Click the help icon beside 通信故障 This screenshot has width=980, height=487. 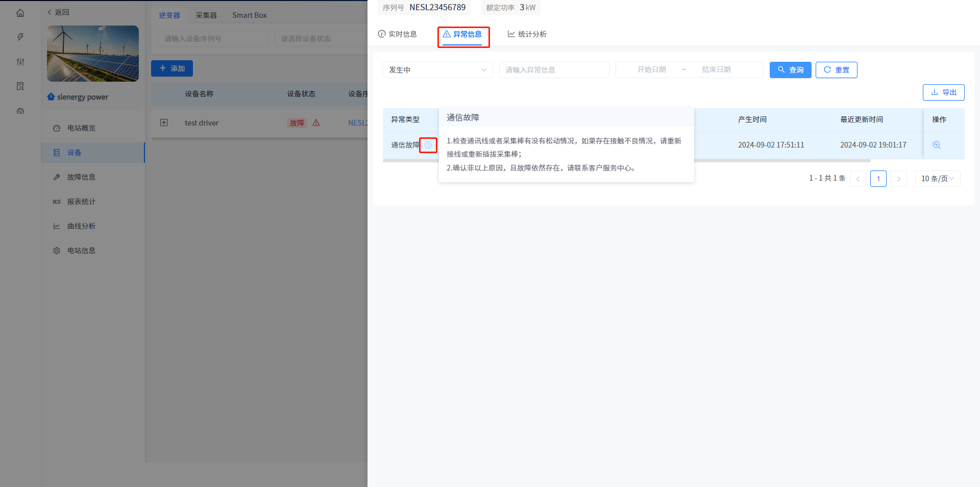click(428, 145)
